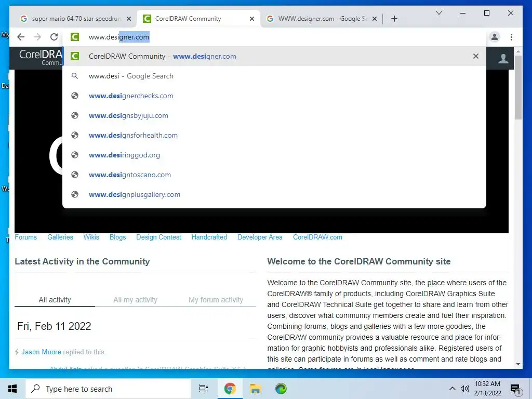The height and width of the screenshot is (399, 532).
Task: Click the address bar showing www.designer.com
Action: click(274, 37)
